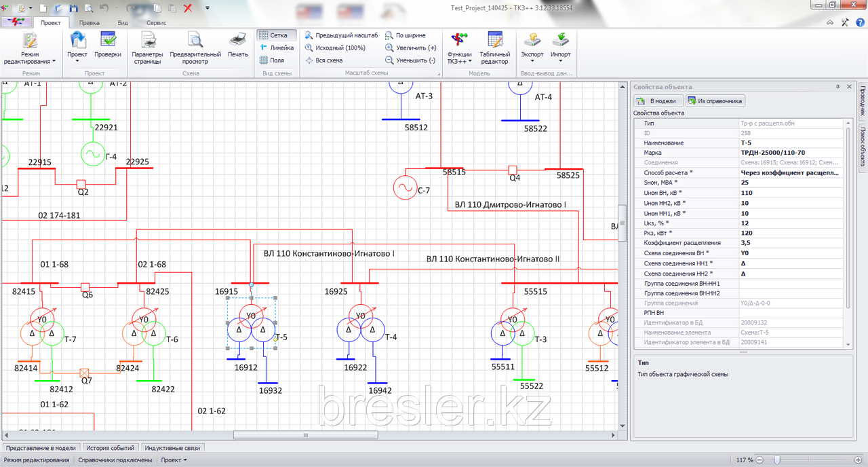
Task: Click the Марка field ТРДН-25000/110-70
Action: (791, 153)
